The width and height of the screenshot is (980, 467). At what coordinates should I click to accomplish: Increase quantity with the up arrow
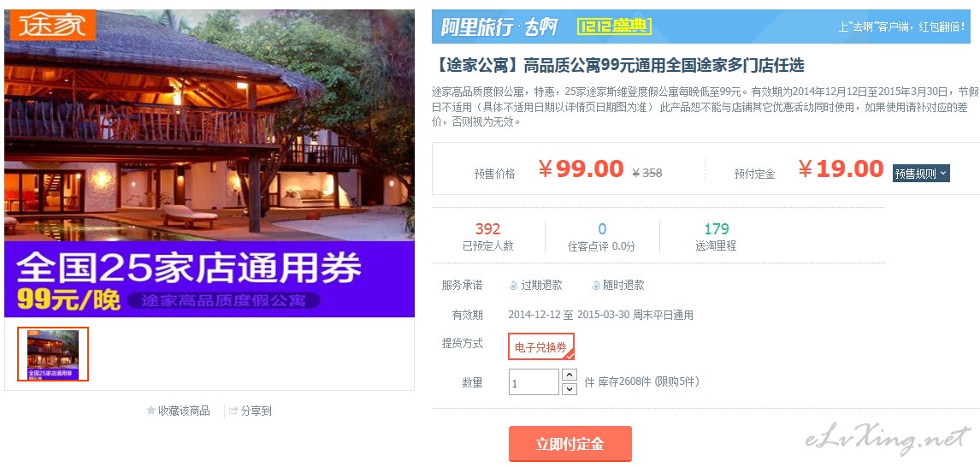pyautogui.click(x=570, y=375)
